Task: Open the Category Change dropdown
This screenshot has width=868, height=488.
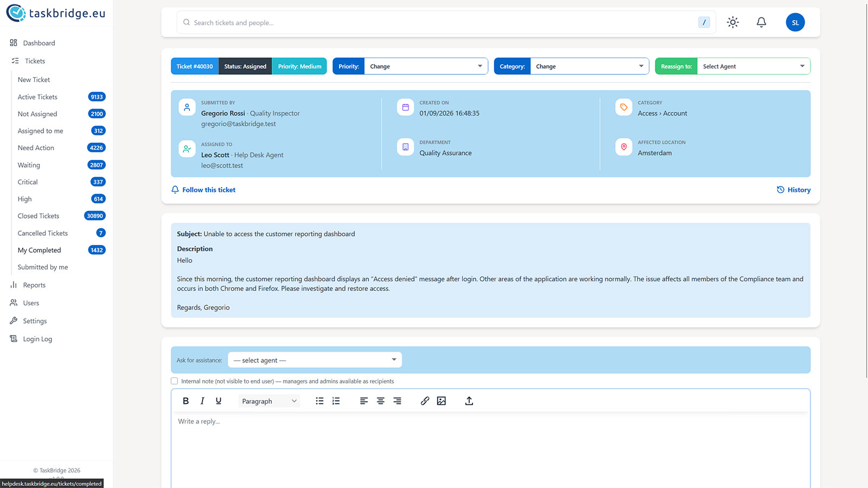Action: [590, 66]
